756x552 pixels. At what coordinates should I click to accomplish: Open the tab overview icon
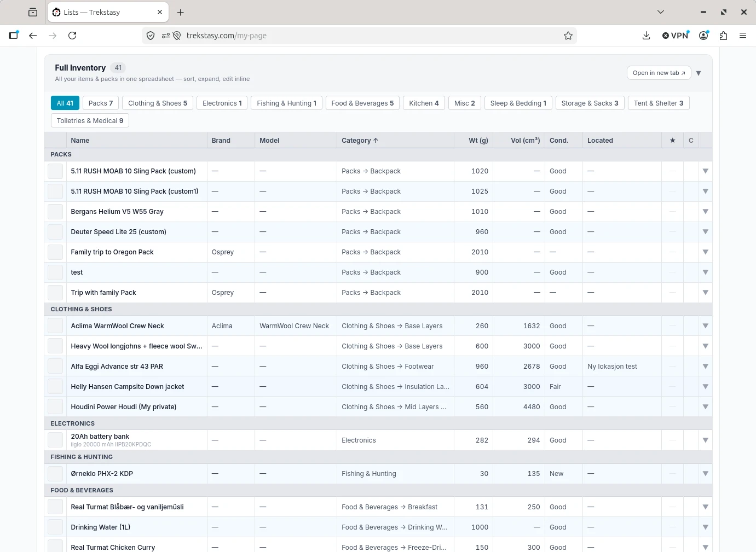coord(33,12)
